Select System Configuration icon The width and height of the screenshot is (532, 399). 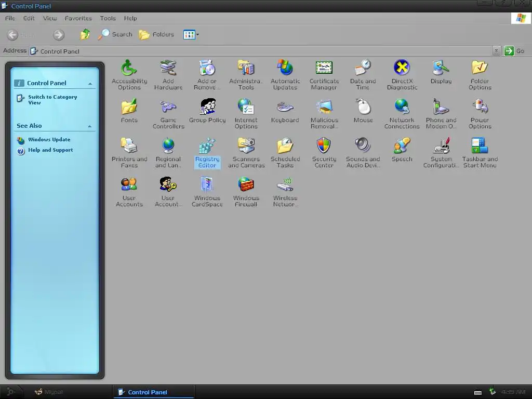pyautogui.click(x=441, y=153)
